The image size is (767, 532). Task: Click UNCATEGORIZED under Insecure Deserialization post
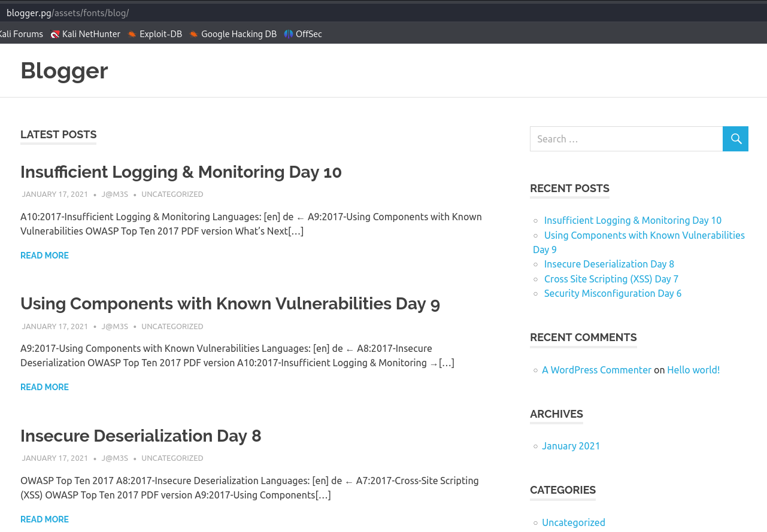tap(172, 458)
